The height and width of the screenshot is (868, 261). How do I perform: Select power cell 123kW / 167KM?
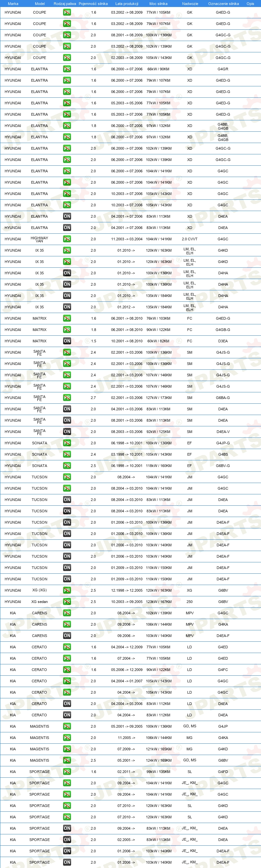tap(159, 601)
